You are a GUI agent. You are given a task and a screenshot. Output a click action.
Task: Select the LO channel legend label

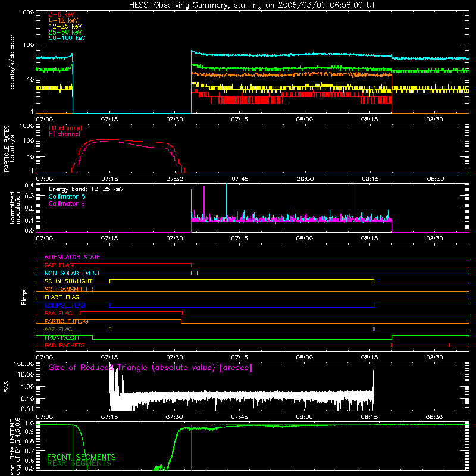(x=65, y=128)
